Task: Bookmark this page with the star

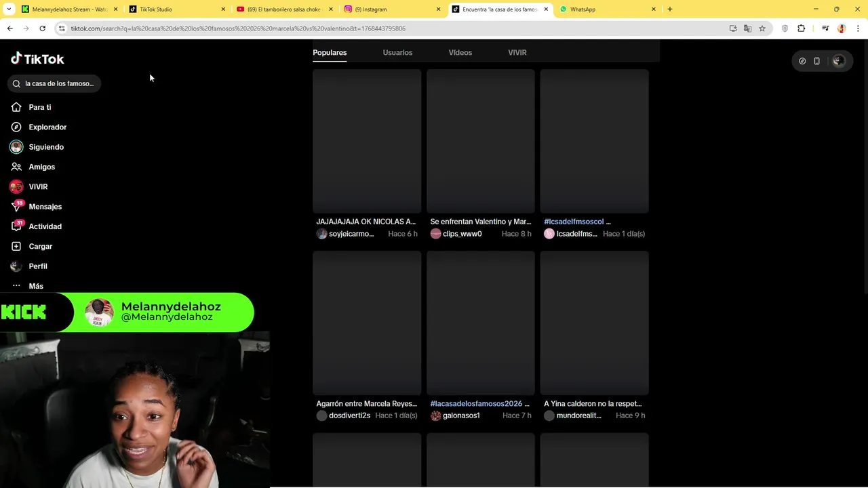Action: 762,28
